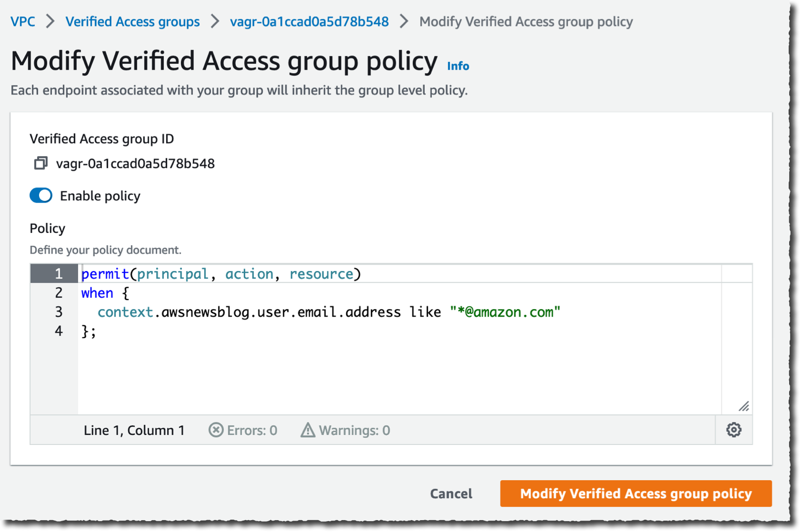Grab the editor resize handle
801x532 pixels.
[x=743, y=406]
